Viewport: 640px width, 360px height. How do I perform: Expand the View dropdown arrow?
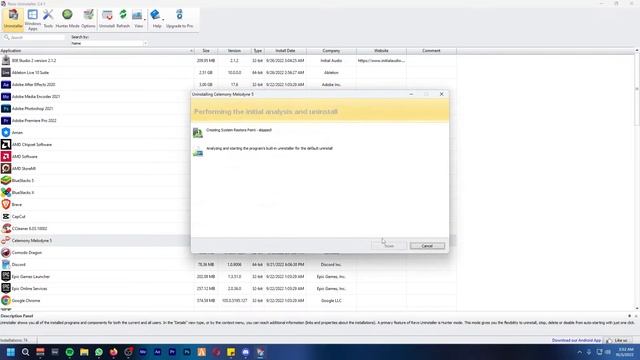pos(145,20)
